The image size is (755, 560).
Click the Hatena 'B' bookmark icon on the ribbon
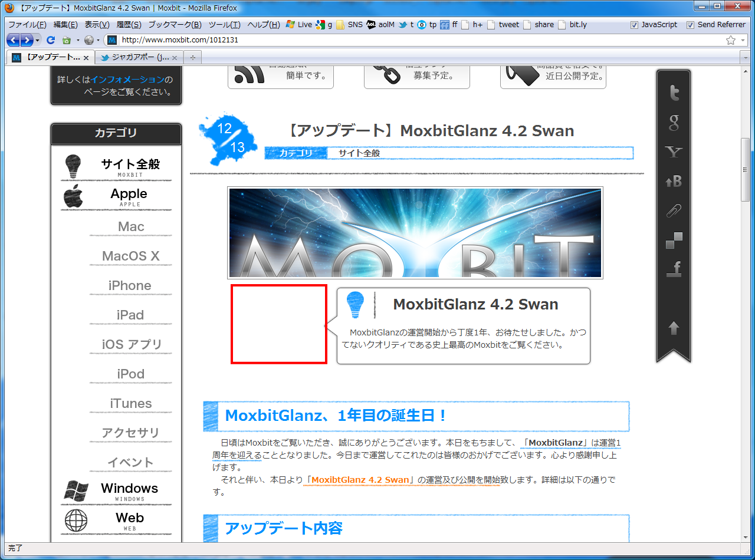pyautogui.click(x=674, y=182)
